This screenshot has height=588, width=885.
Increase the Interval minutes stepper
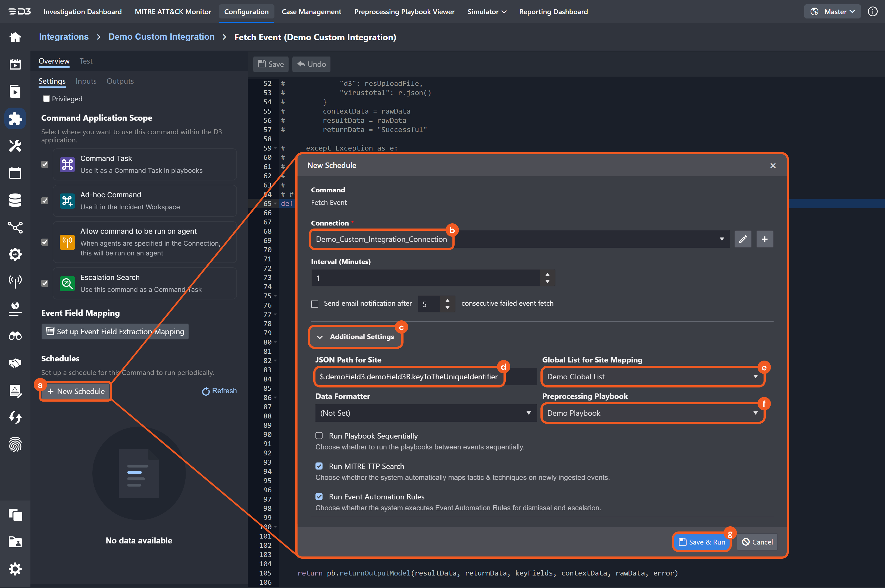(548, 274)
